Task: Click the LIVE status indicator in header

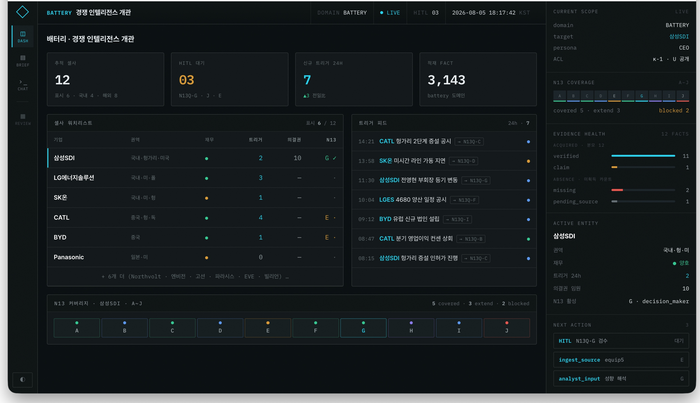Action: tap(390, 12)
